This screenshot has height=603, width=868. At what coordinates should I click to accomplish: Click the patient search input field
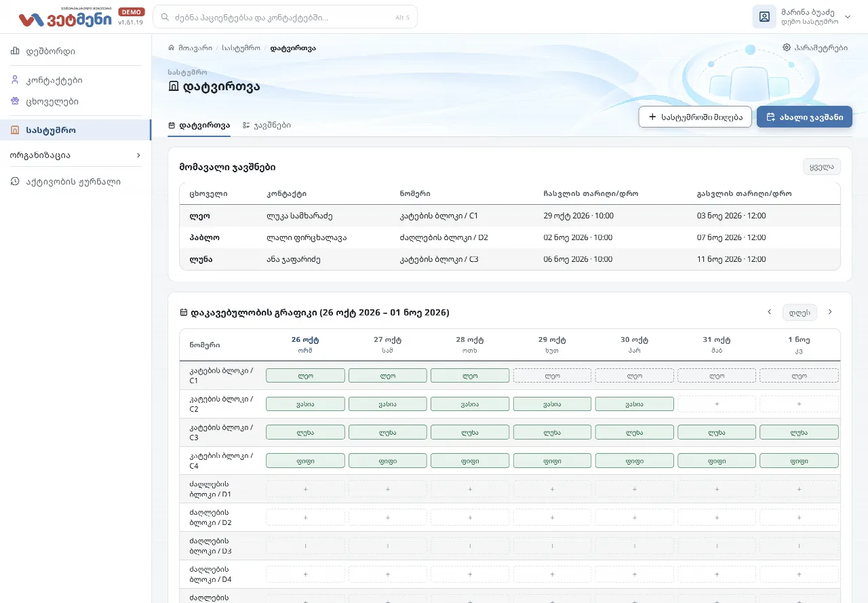coord(285,17)
